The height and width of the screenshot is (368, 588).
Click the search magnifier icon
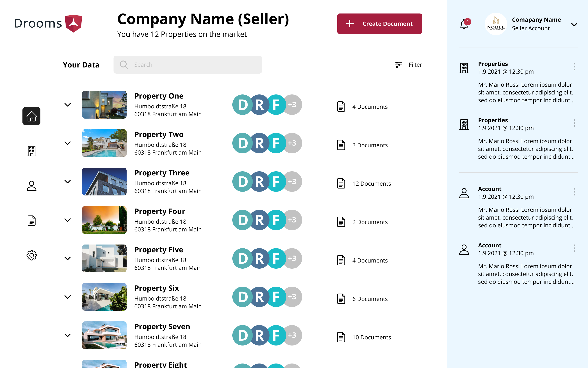tap(124, 64)
